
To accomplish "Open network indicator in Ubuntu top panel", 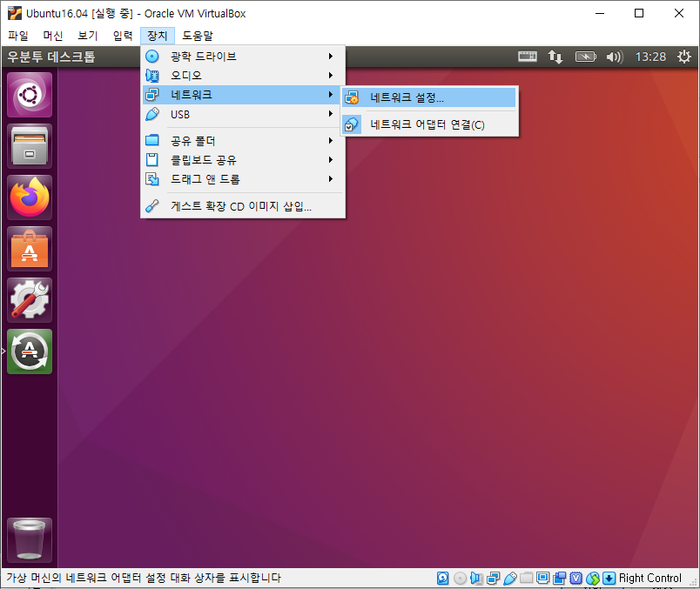I will (x=555, y=57).
